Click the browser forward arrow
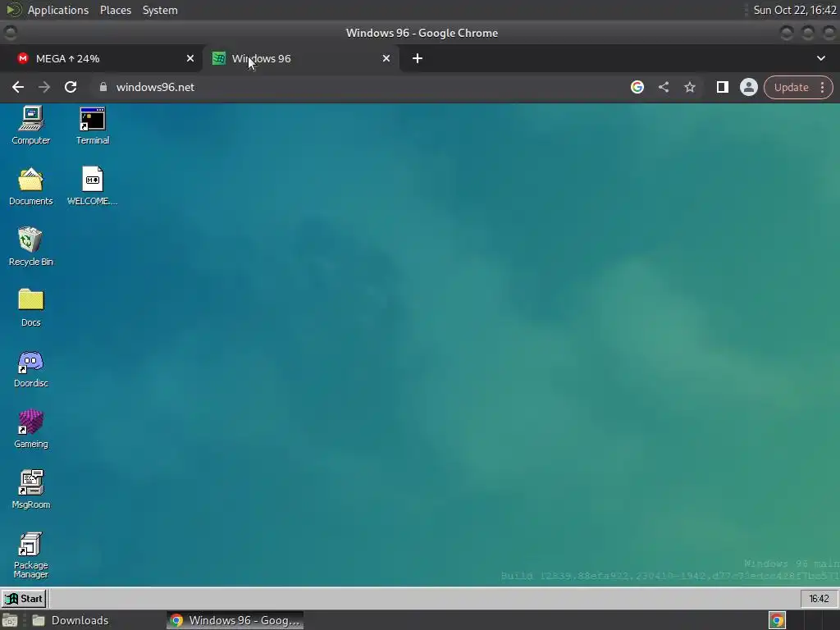 click(x=44, y=87)
